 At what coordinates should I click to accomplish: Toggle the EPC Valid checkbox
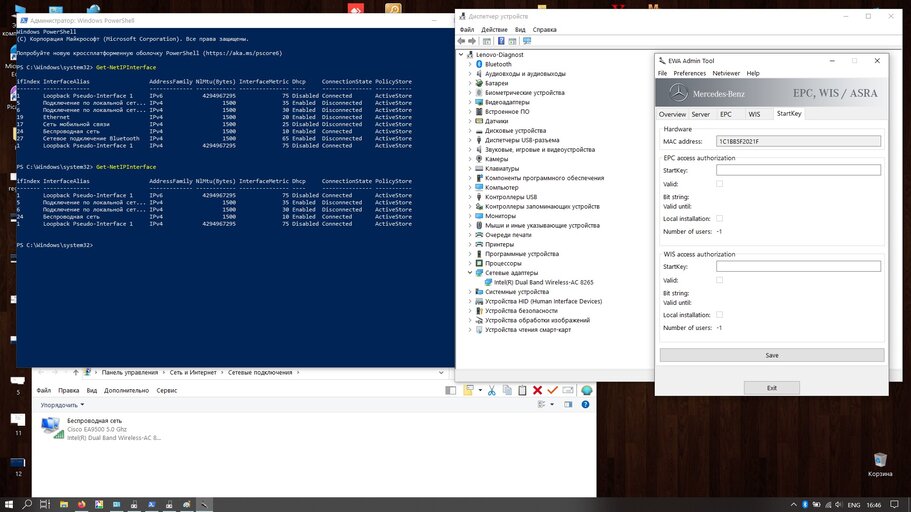[720, 184]
